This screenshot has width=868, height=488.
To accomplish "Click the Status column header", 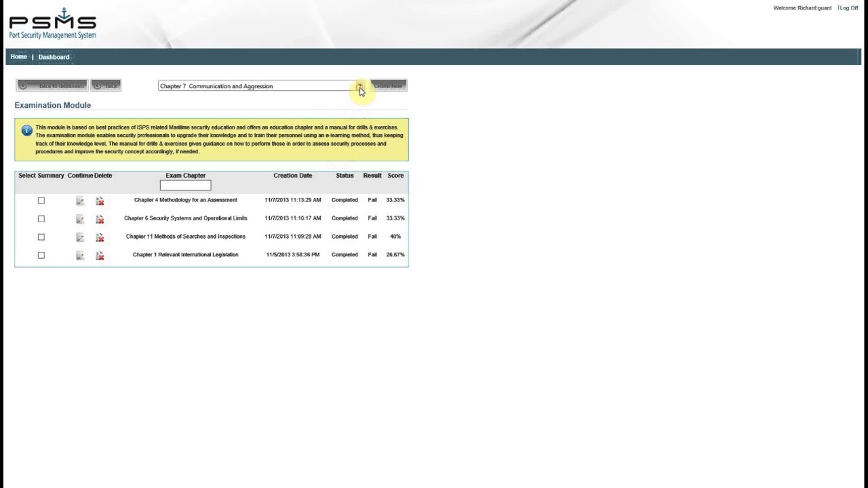I will click(x=344, y=176).
